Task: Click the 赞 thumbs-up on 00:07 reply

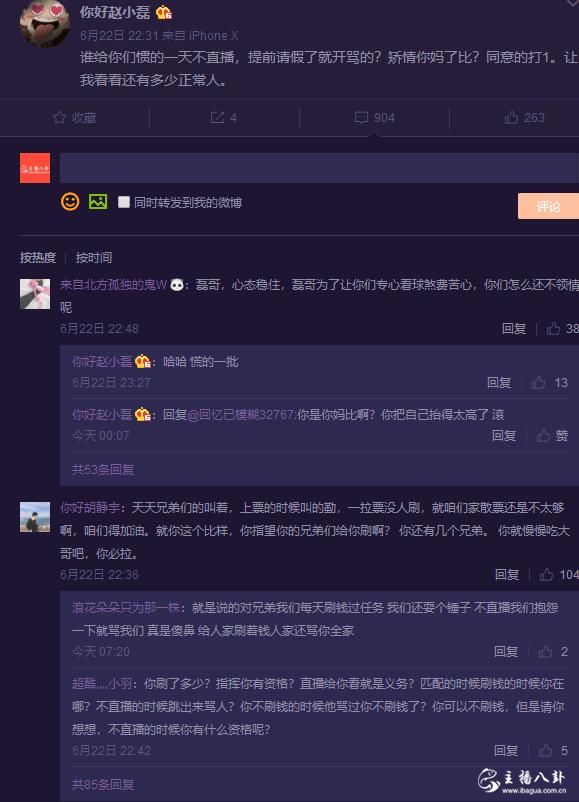Action: pos(552,435)
